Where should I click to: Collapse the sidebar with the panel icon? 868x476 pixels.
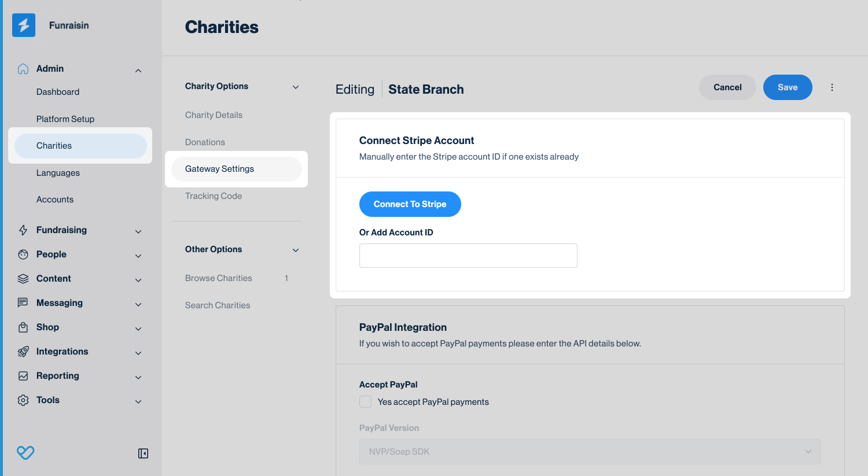(143, 453)
